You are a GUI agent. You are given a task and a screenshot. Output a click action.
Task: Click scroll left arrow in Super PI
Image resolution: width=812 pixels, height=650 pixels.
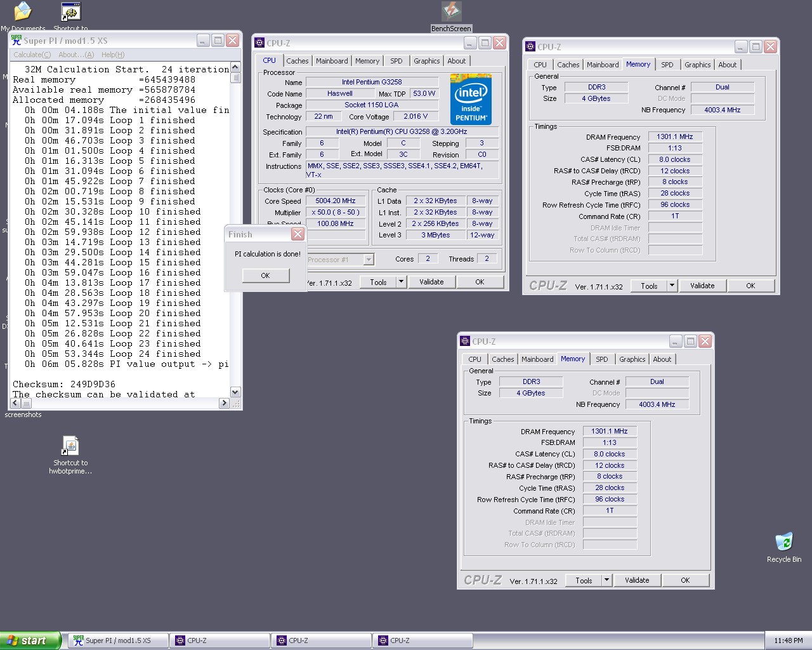(x=16, y=403)
